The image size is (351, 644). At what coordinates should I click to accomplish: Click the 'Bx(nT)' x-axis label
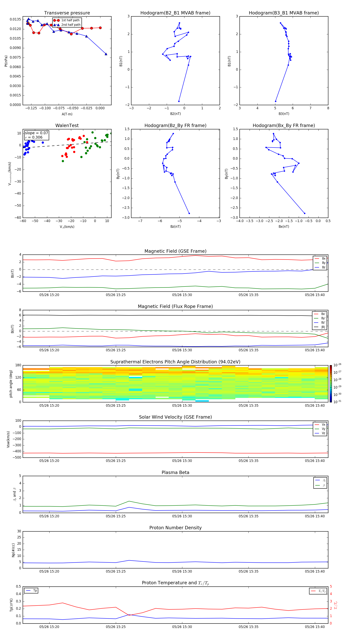click(x=284, y=227)
